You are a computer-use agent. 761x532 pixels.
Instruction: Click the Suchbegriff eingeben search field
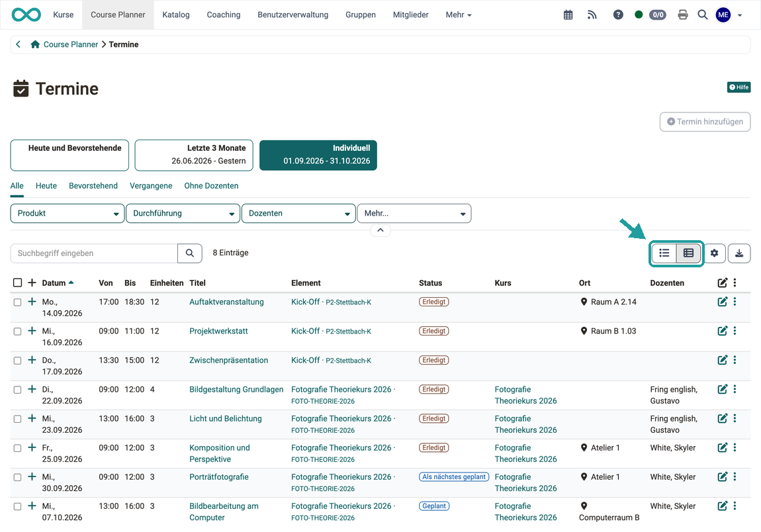(94, 253)
